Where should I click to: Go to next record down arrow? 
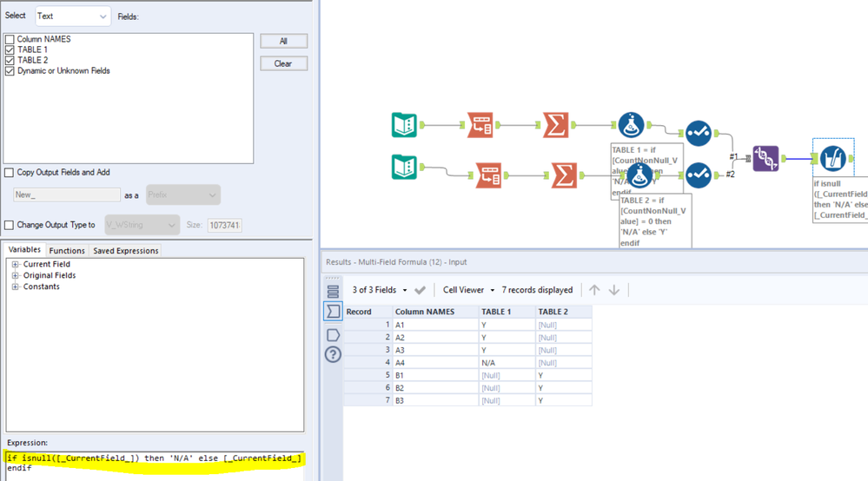(614, 290)
